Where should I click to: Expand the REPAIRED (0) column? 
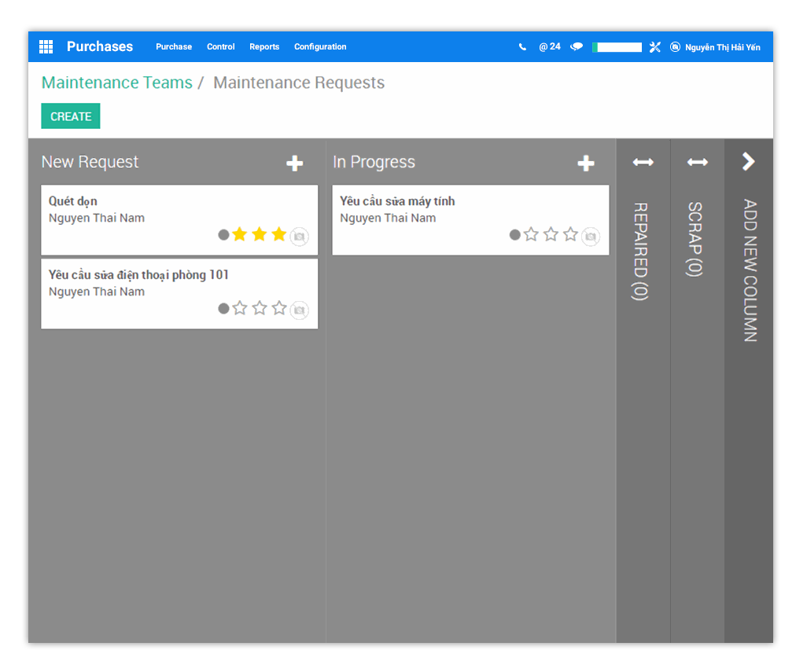point(642,162)
